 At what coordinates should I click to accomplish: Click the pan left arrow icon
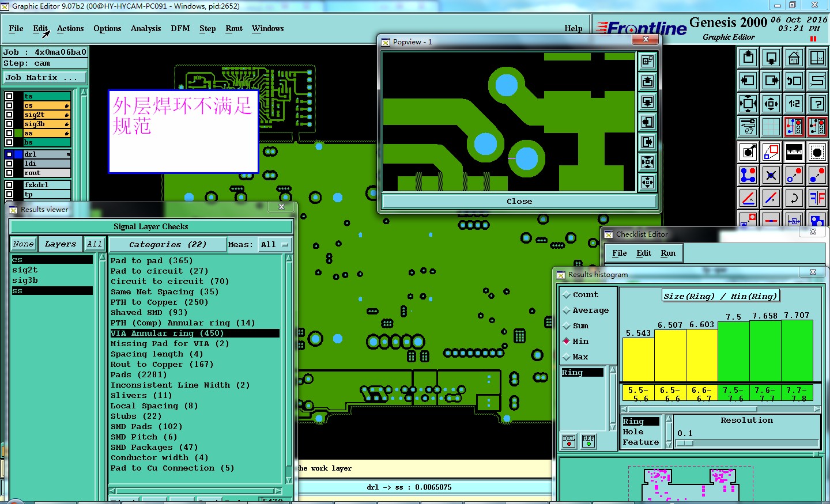point(748,81)
